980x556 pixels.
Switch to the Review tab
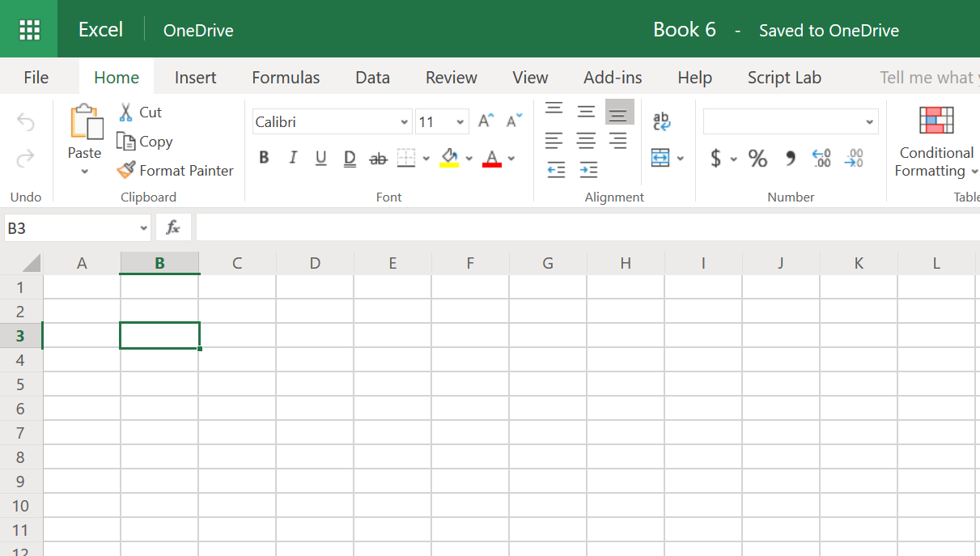point(452,78)
